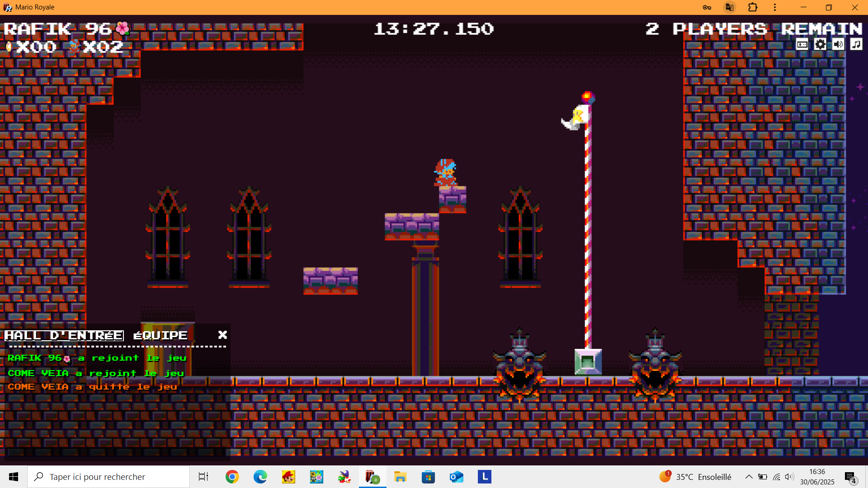The image size is (868, 488).
Task: Toggle the music note icon
Action: tap(856, 44)
